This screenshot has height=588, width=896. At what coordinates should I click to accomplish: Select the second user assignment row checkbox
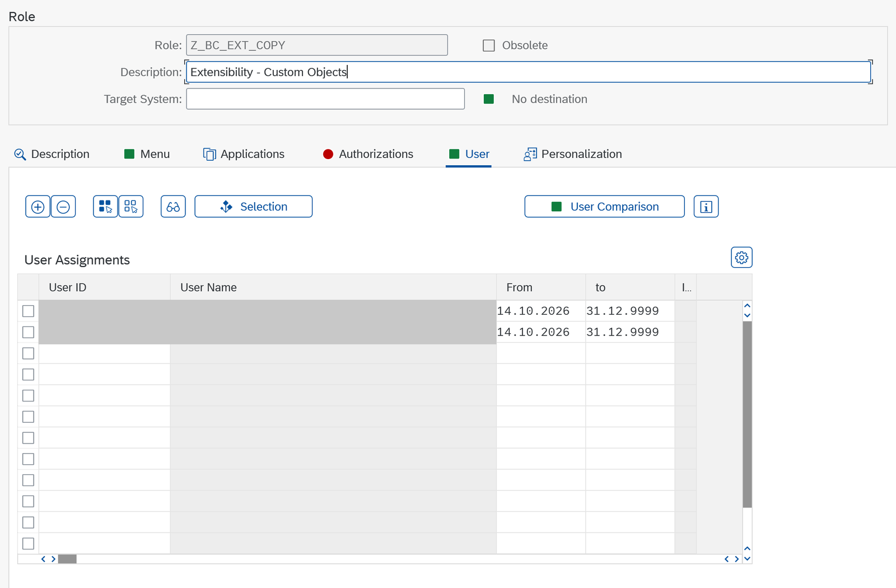[28, 332]
